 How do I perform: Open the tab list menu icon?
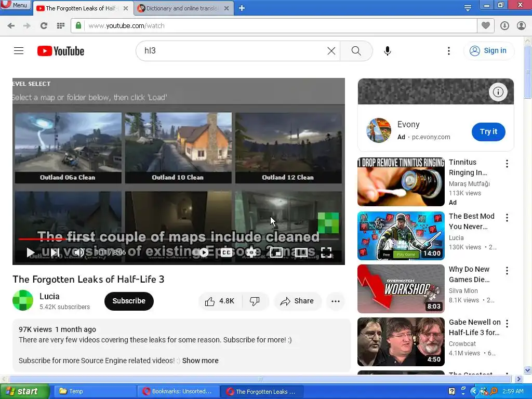[x=468, y=8]
